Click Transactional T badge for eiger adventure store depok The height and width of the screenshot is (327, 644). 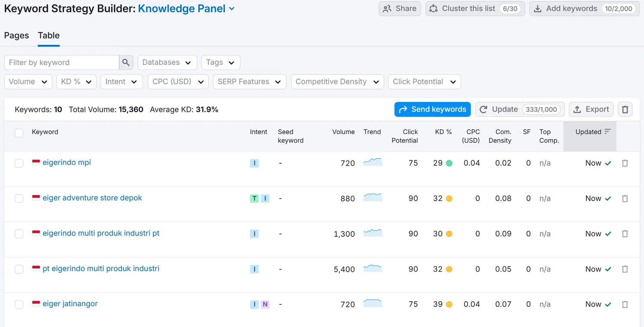(x=255, y=199)
